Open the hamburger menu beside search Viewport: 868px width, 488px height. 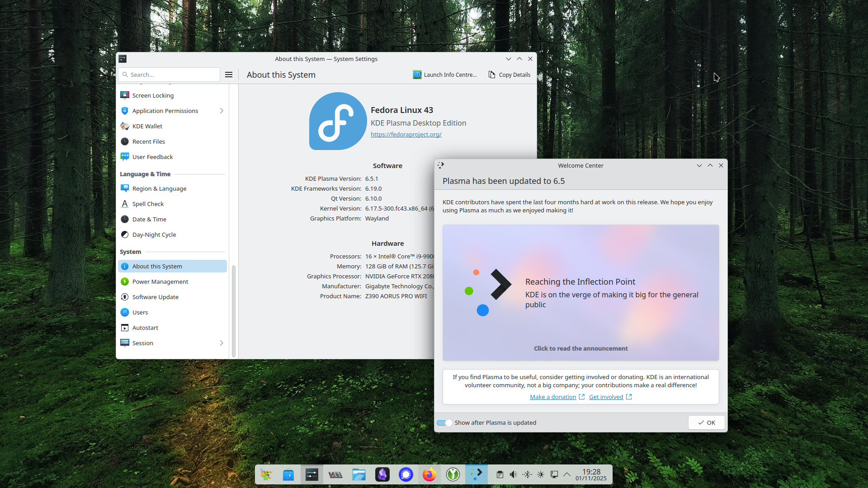click(x=229, y=75)
